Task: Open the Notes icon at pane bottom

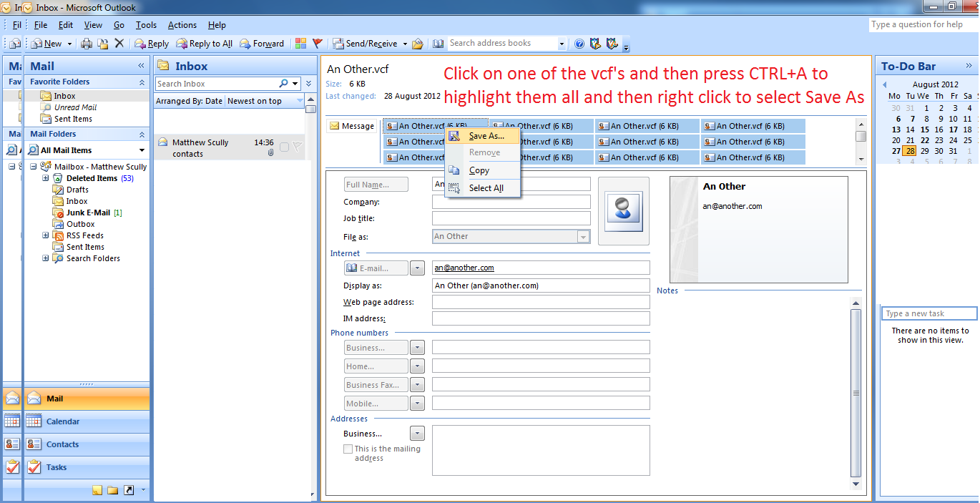Action: tap(97, 490)
